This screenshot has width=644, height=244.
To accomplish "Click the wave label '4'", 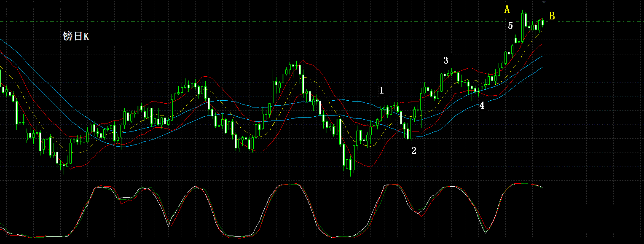I will point(482,106).
